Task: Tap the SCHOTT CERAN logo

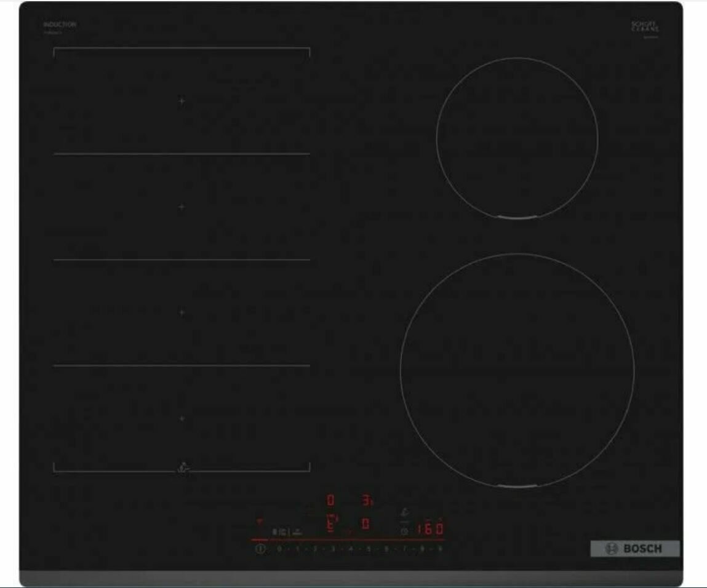Action: click(x=643, y=26)
